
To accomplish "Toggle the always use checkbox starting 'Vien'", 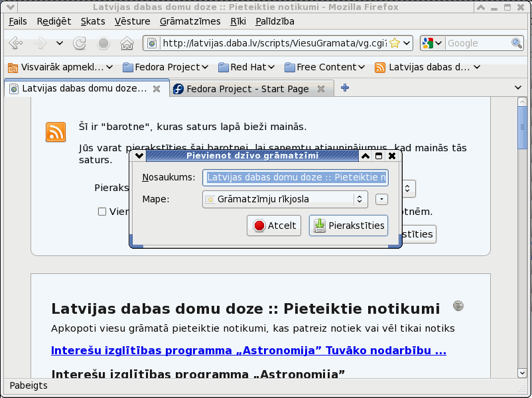I will coord(101,212).
